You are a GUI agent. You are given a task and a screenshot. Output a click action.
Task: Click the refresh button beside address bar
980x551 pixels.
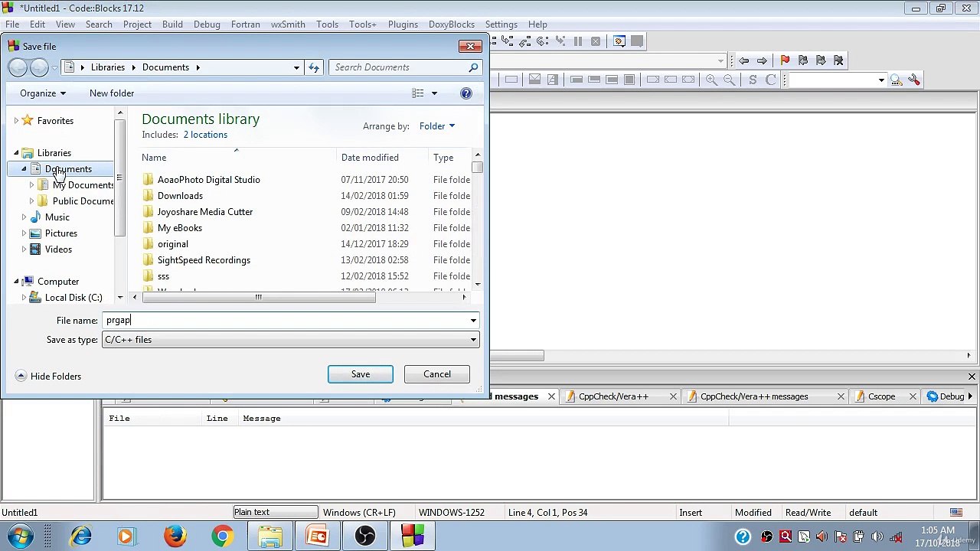point(314,67)
